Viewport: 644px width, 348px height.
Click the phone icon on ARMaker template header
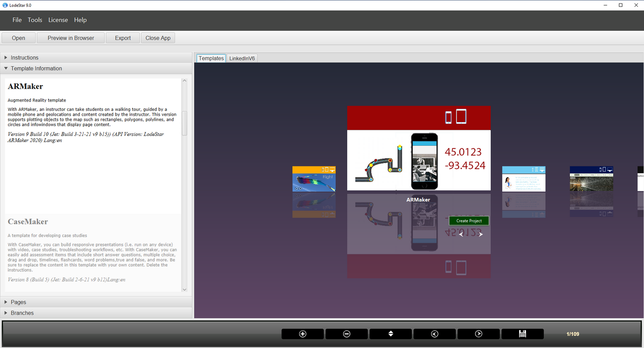[448, 118]
